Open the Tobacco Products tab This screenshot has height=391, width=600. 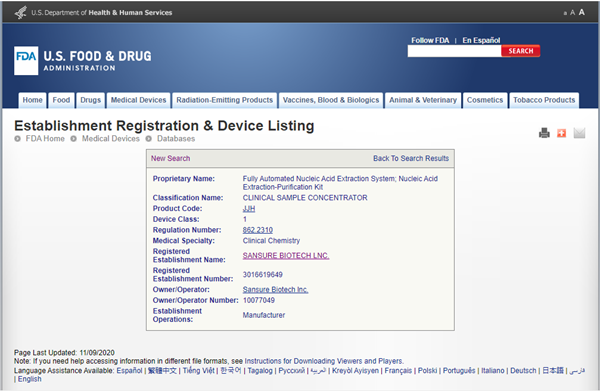[544, 100]
